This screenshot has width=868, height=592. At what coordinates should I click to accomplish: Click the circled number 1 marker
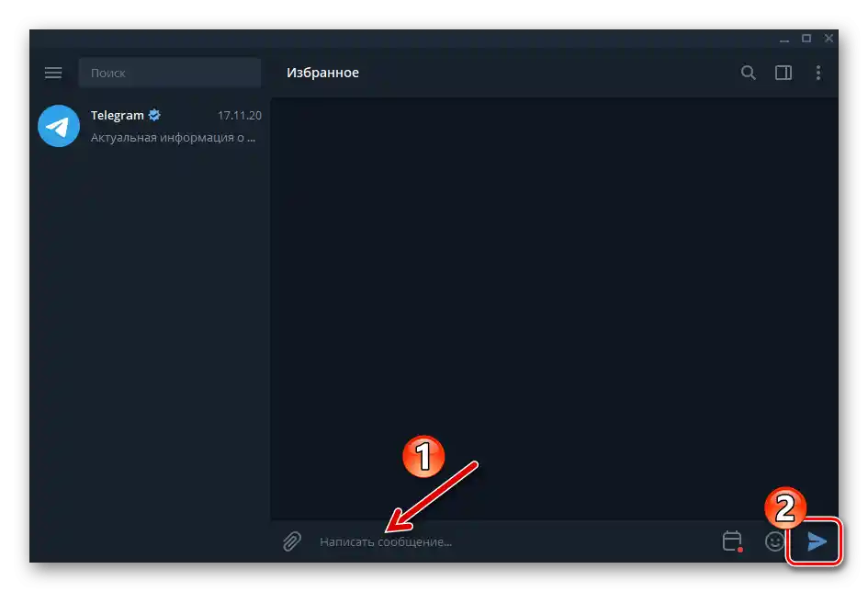[x=424, y=457]
